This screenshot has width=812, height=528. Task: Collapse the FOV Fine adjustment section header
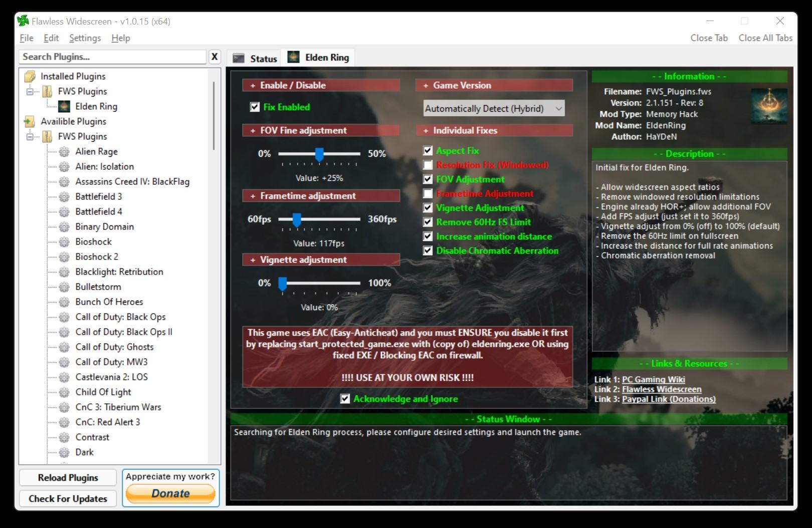[x=321, y=130]
